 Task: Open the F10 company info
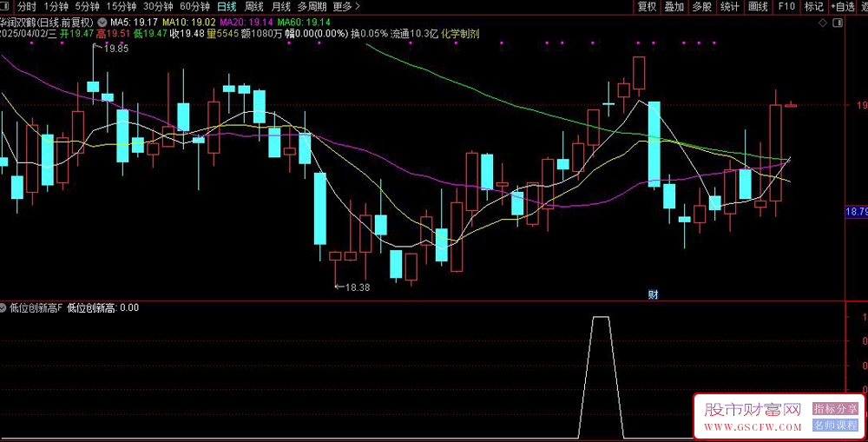pos(786,7)
